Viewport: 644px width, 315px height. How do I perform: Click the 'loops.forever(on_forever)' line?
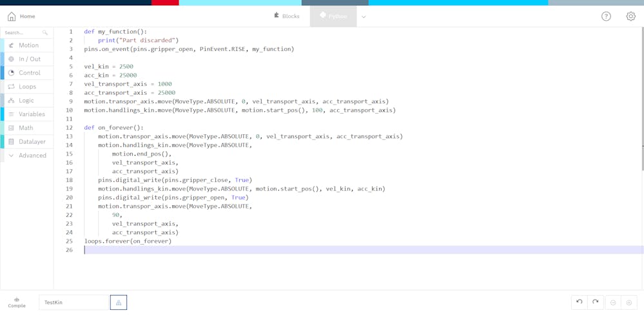128,241
